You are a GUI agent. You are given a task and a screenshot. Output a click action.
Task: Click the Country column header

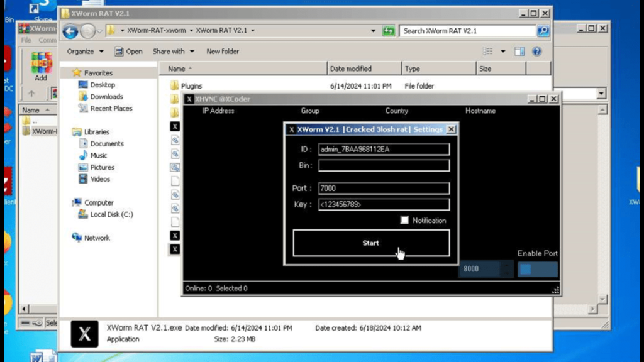pyautogui.click(x=397, y=111)
